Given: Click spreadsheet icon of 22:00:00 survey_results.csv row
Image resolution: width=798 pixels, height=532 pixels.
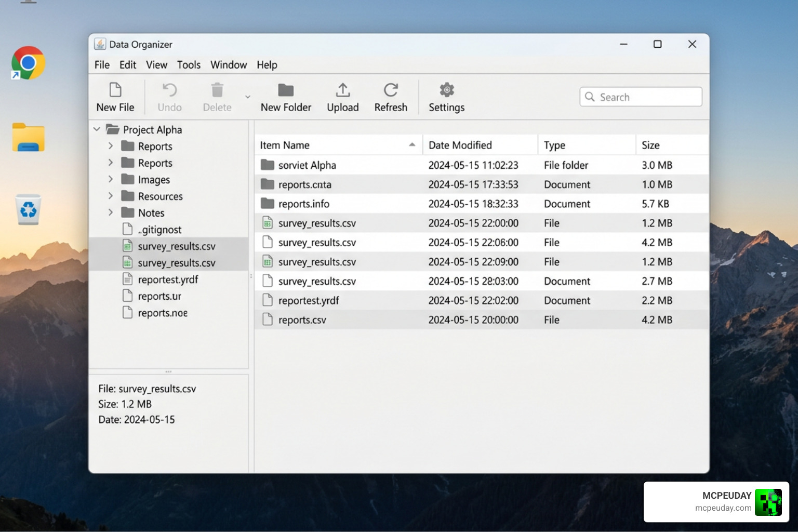Looking at the screenshot, I should [268, 223].
